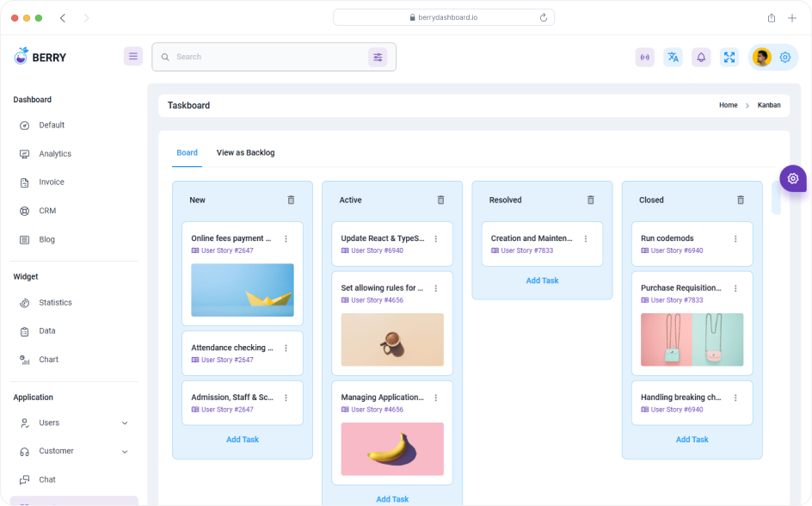
Task: Click Add Task in the Resolved column
Action: tap(542, 281)
